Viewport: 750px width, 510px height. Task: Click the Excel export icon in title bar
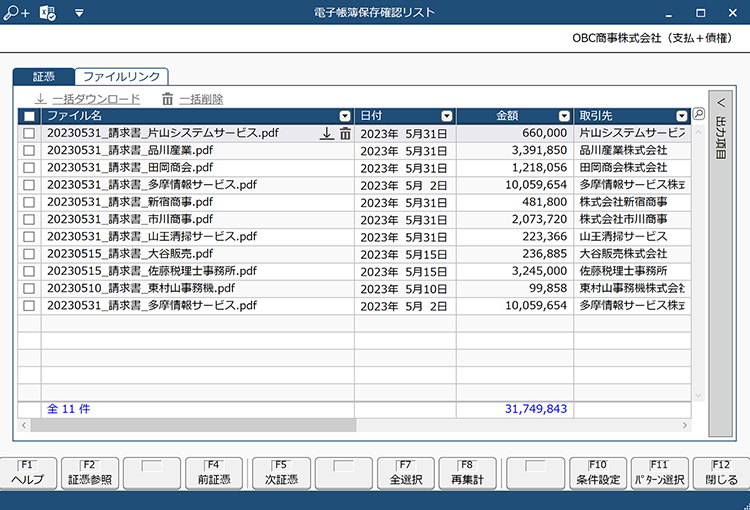click(47, 13)
